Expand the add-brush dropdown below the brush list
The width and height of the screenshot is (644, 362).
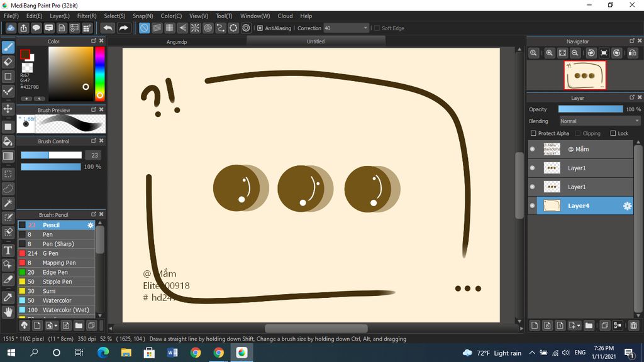click(56, 326)
